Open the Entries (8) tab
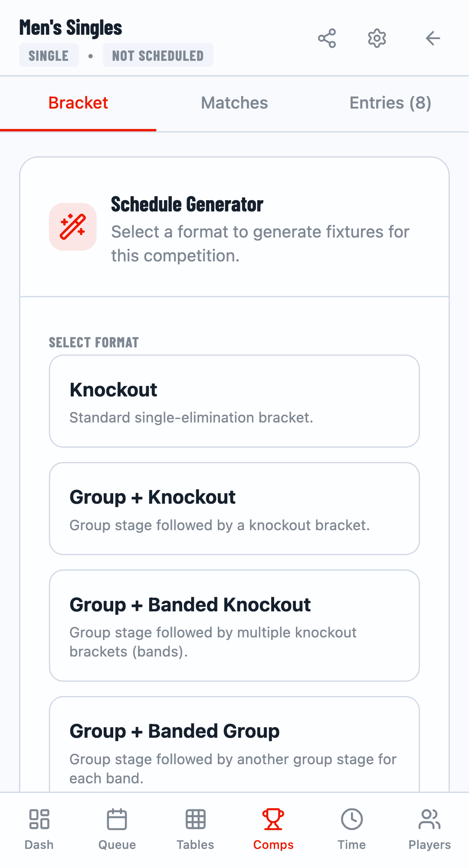Image resolution: width=469 pixels, height=868 pixels. (x=390, y=102)
